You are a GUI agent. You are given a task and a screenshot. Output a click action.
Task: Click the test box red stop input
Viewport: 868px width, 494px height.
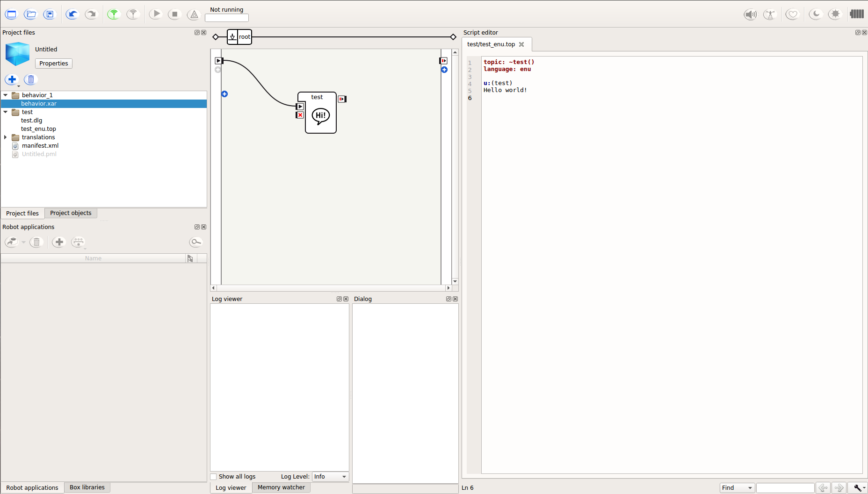click(x=300, y=115)
